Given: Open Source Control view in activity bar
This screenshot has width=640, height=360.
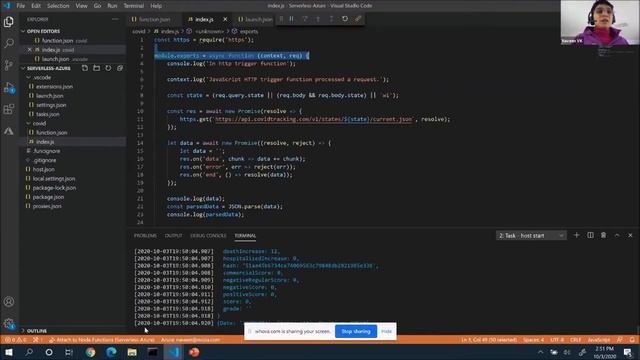Looking at the screenshot, I should click(x=9, y=65).
